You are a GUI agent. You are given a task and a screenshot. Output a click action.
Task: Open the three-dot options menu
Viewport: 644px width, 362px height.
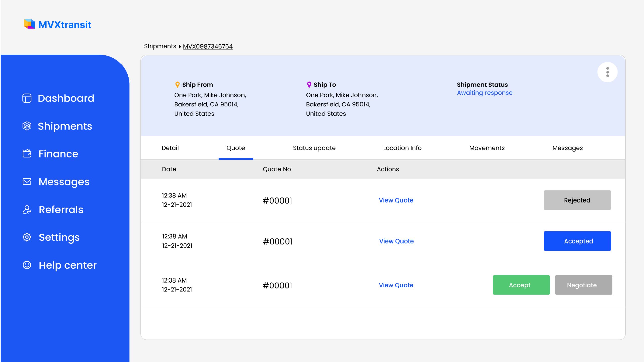pyautogui.click(x=607, y=72)
